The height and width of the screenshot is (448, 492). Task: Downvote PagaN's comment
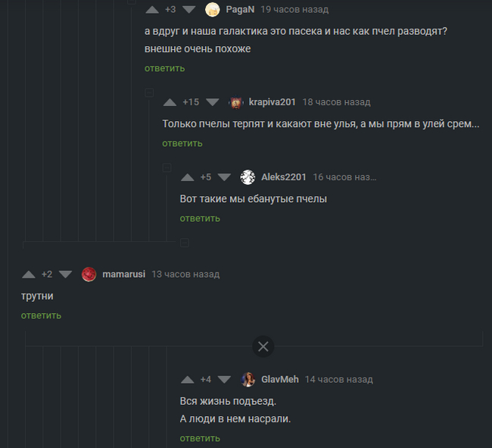[x=189, y=10]
